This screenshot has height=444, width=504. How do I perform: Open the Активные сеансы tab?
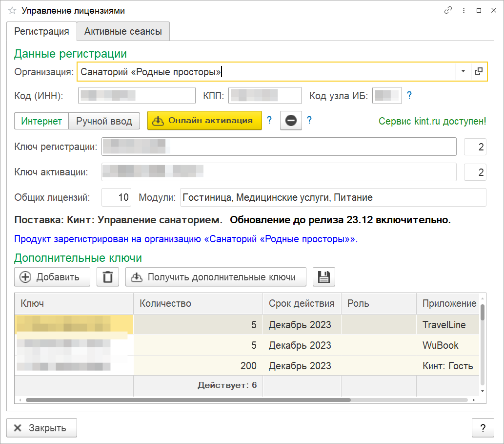123,31
